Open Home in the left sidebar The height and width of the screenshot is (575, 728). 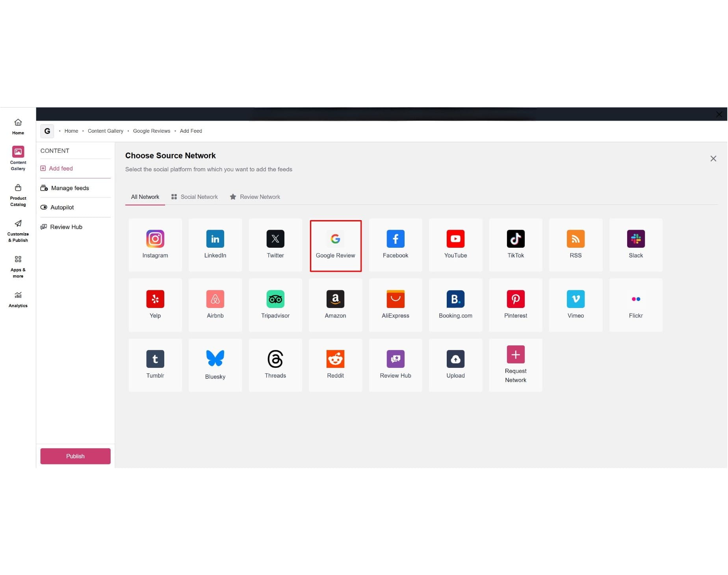click(18, 127)
